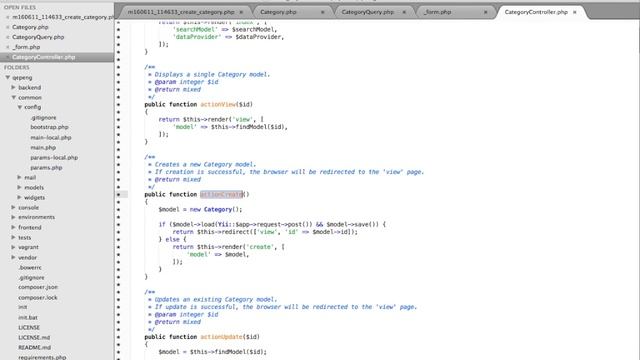Expand the mail folder

coord(20,177)
